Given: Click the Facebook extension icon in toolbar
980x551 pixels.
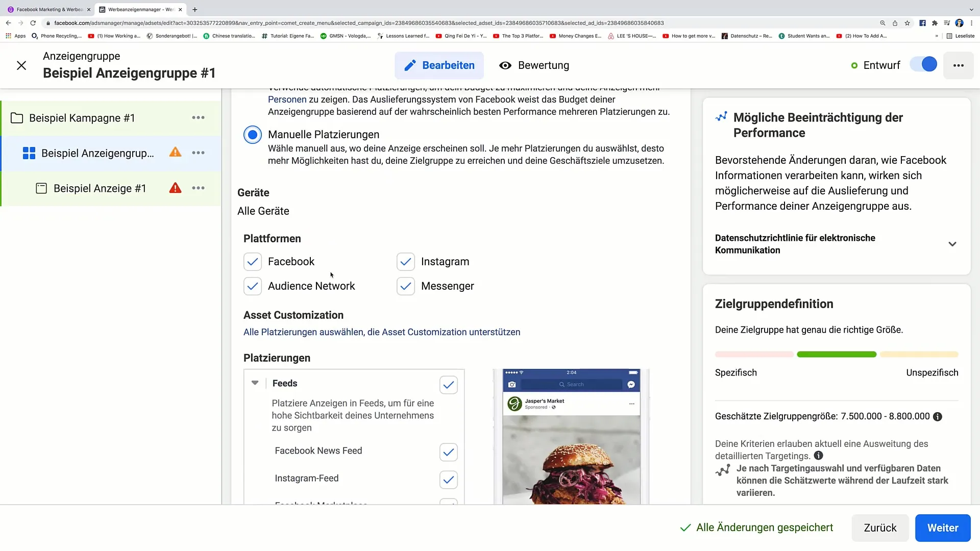Looking at the screenshot, I should (922, 23).
